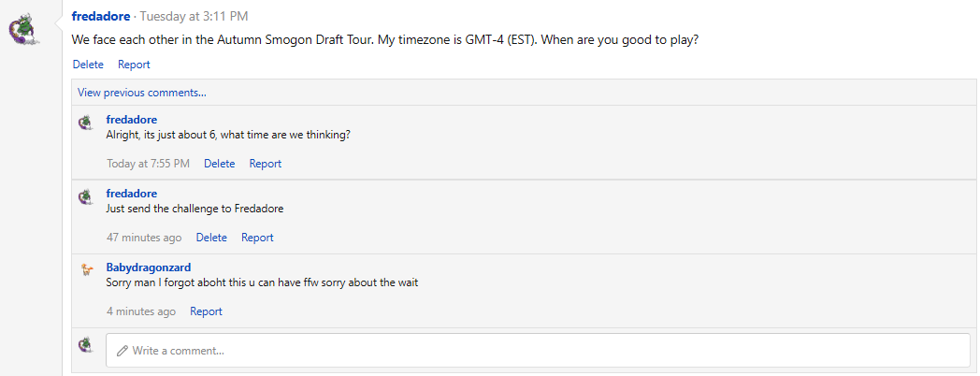Click Today at 7:55 PM timestamp
The height and width of the screenshot is (376, 980).
(148, 164)
